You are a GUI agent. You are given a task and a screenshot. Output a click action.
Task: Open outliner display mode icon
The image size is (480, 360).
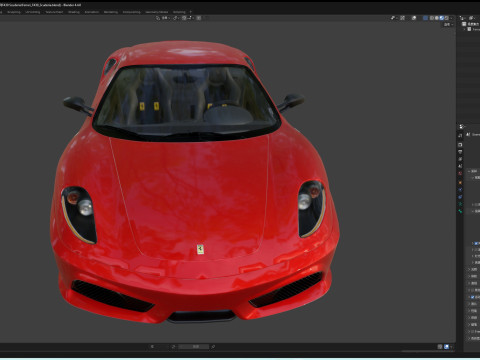point(462,18)
